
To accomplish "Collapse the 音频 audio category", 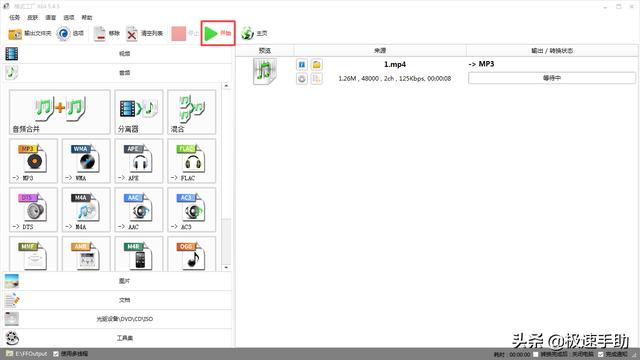I will pos(118,73).
